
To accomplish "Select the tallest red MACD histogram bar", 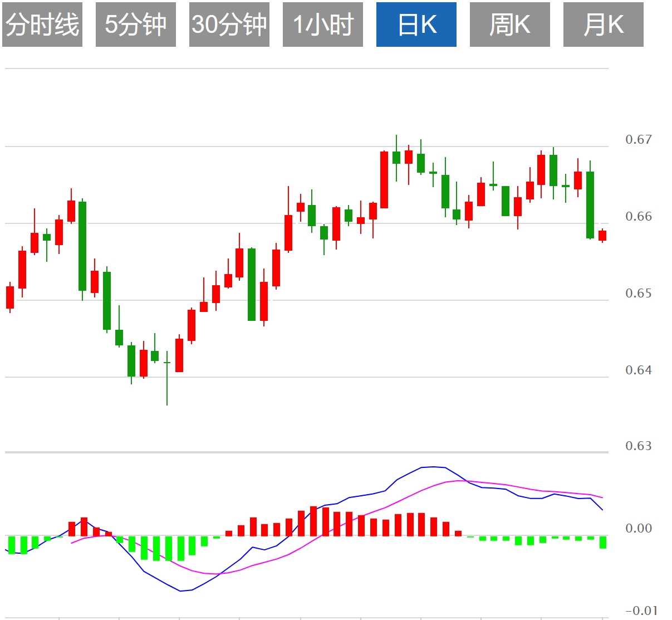I will (313, 521).
